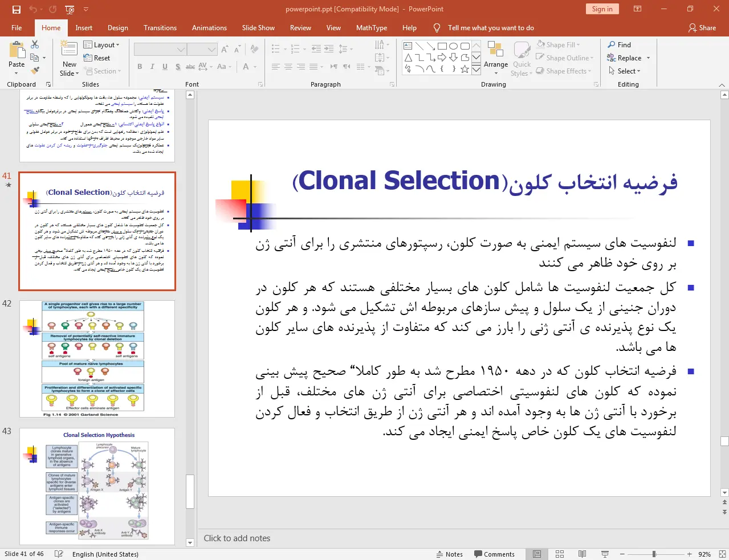Click the Share button
729x560 pixels.
point(702,28)
